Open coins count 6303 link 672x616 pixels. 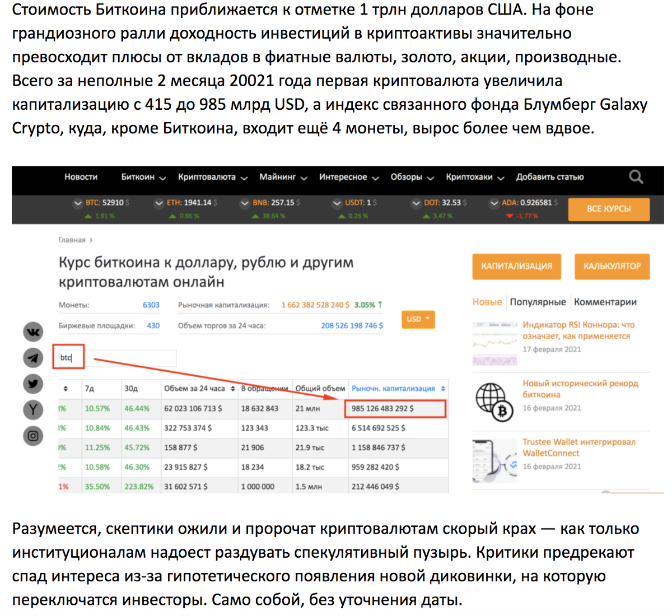[151, 305]
